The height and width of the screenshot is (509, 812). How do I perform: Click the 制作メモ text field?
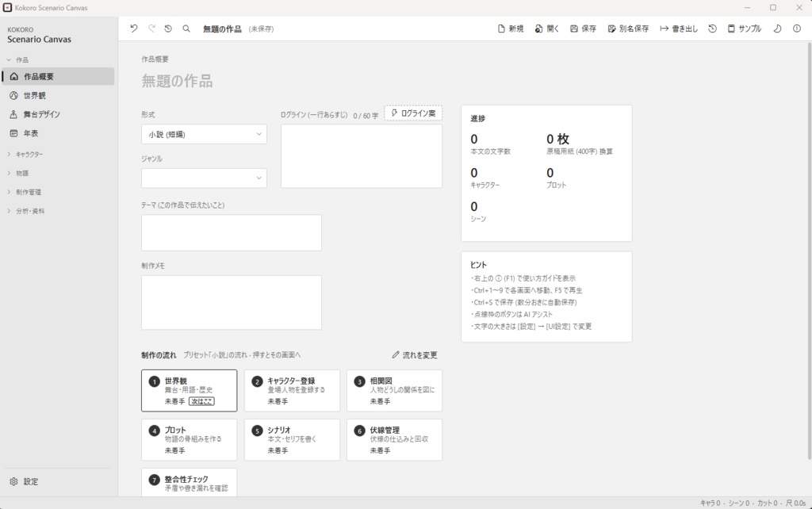point(232,302)
